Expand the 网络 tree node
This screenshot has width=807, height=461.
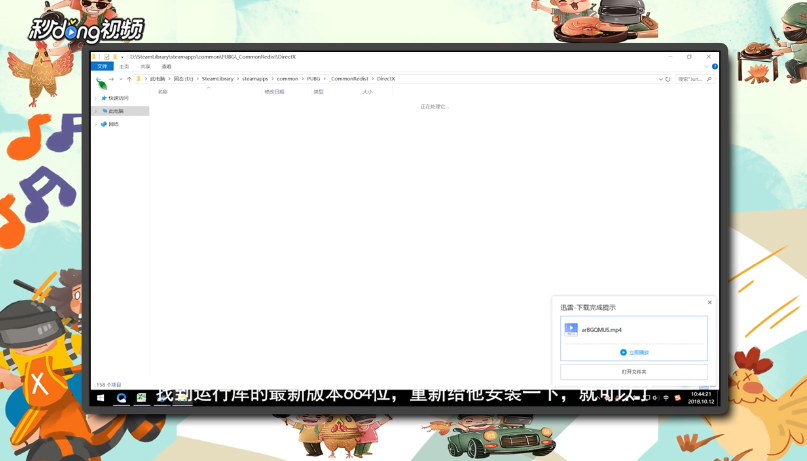(96, 124)
